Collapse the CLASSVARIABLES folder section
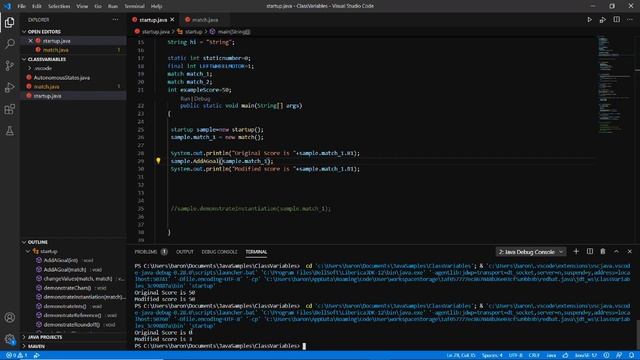The width and height of the screenshot is (640, 360). 24,59
